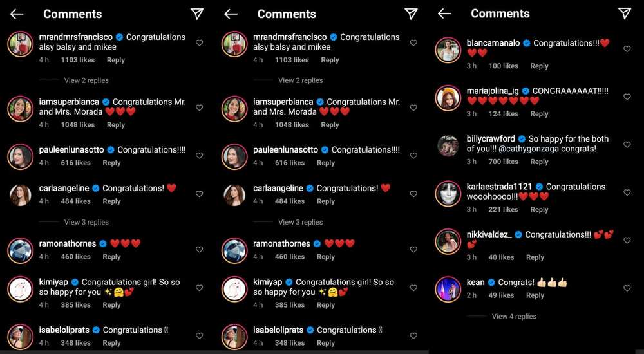Tap the heart beside mariajolina_ig's comment
644x354 pixels.
pos(627,97)
